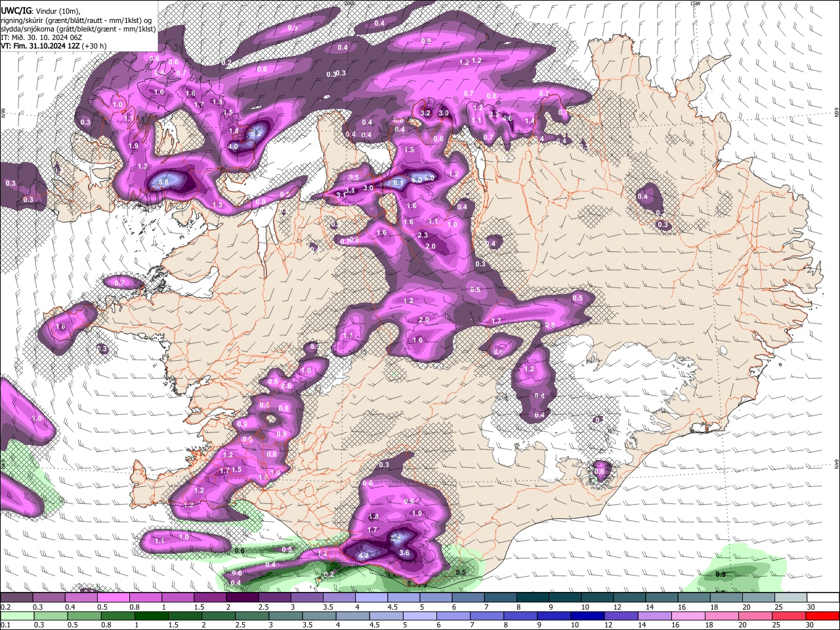
Task: Click the grey-purple 0.2 swatch starting the snow legend
Action: [x=16, y=597]
